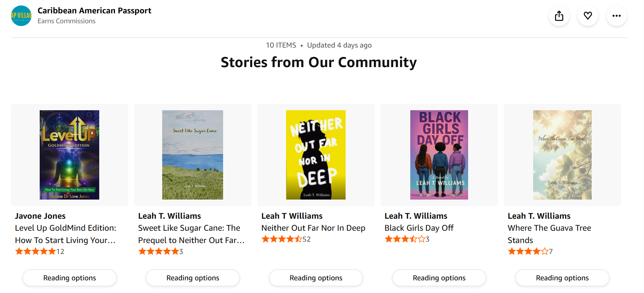Select author Leah T. Williams under Sweet Like Sugar Cane
Screen dimensions: 644x293
pos(169,216)
